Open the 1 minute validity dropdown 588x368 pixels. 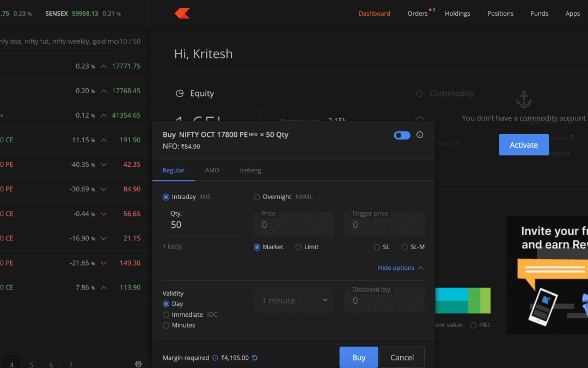293,300
